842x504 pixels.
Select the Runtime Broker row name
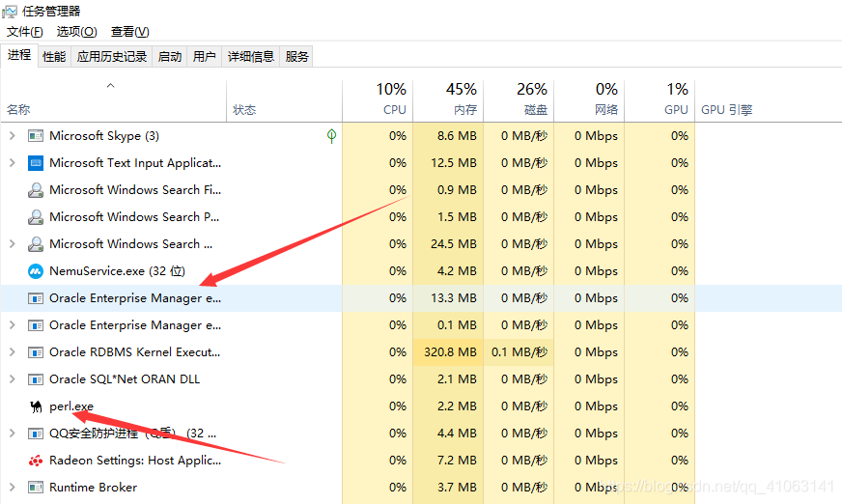click(93, 488)
